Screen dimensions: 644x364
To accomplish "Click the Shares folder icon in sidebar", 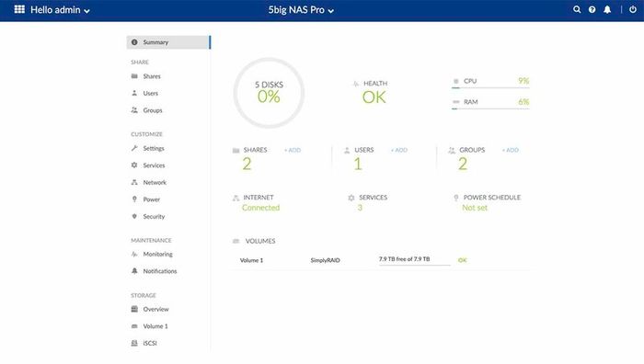I will 134,76.
